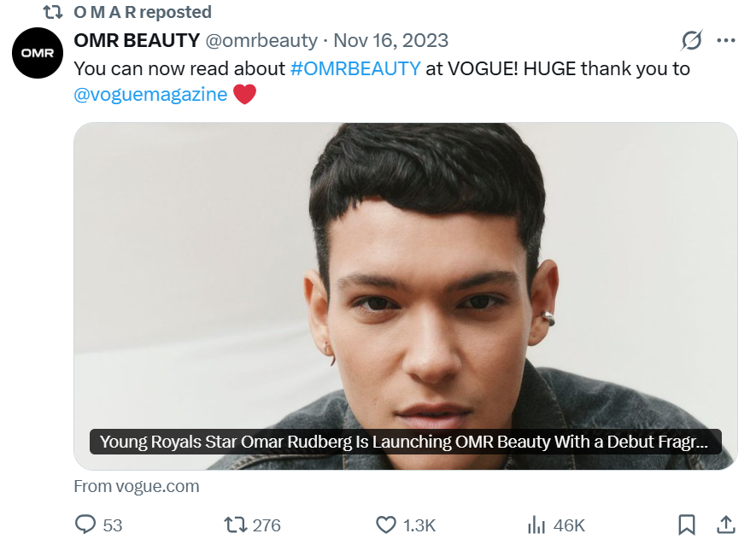Open the three-dot more options menu
756x551 pixels.
(726, 40)
